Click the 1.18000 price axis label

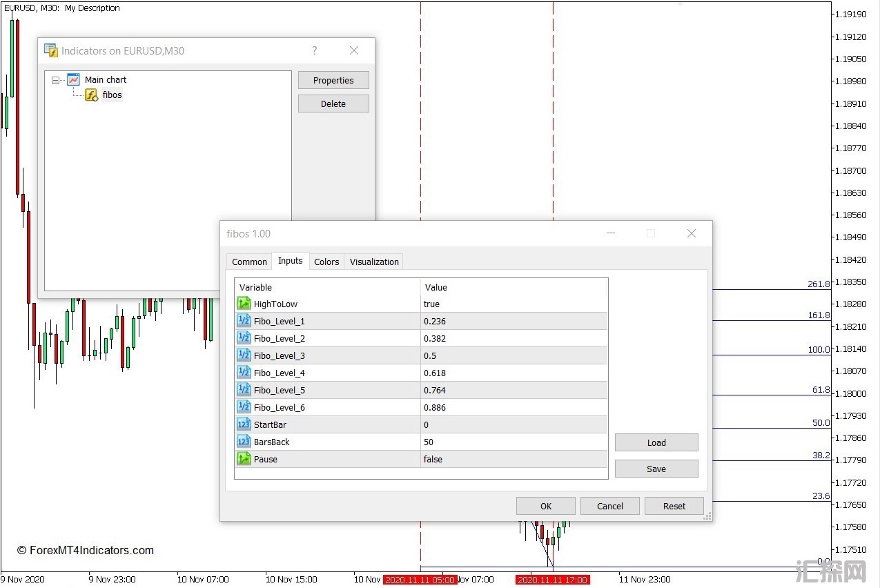[x=850, y=393]
